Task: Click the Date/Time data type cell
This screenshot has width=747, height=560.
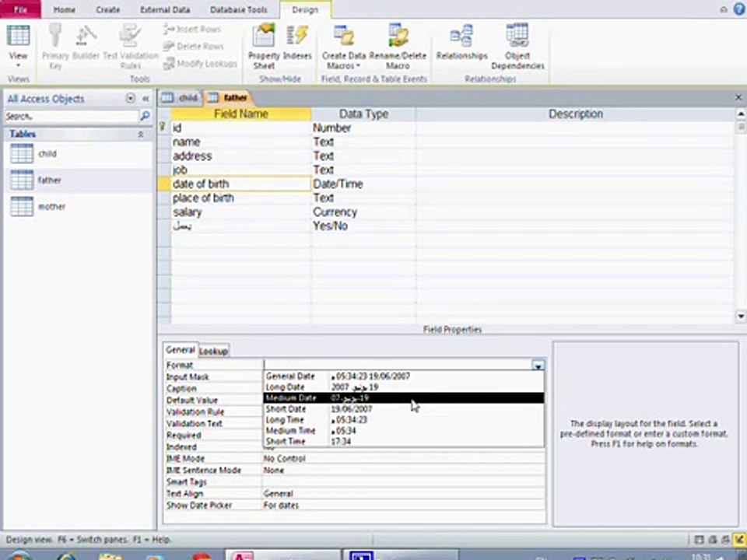Action: coord(363,184)
